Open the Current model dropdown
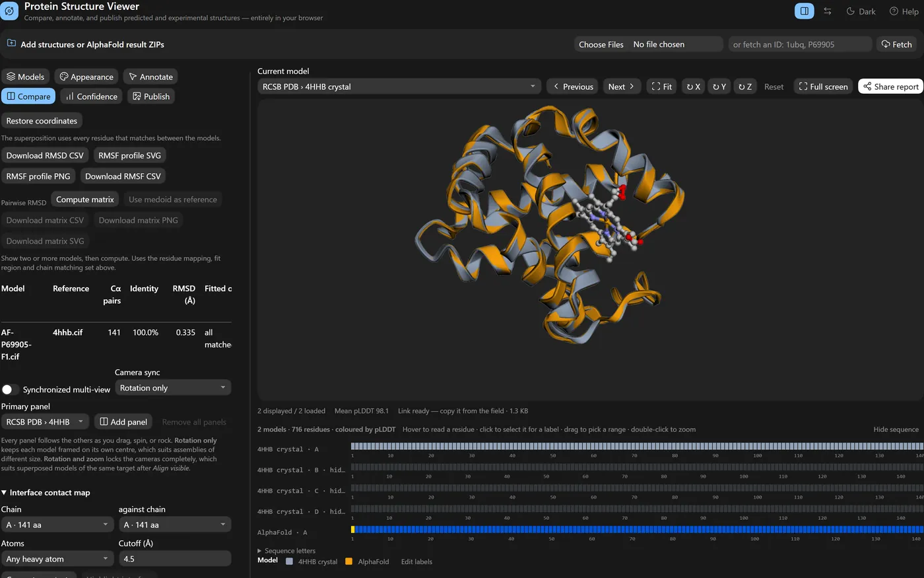 click(x=399, y=87)
